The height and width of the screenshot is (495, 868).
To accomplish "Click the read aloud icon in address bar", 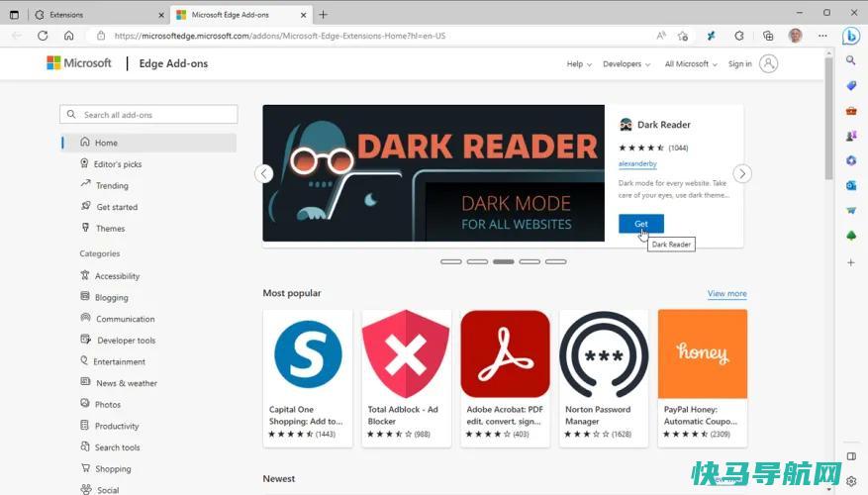I will point(661,36).
